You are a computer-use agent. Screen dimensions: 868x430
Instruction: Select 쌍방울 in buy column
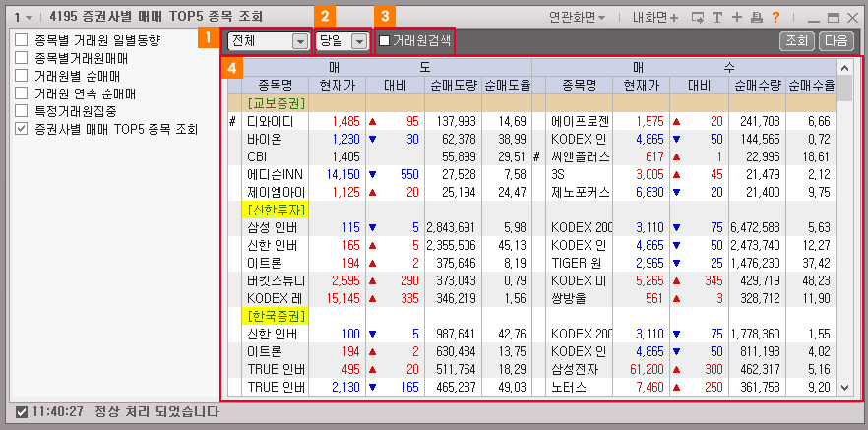(569, 298)
